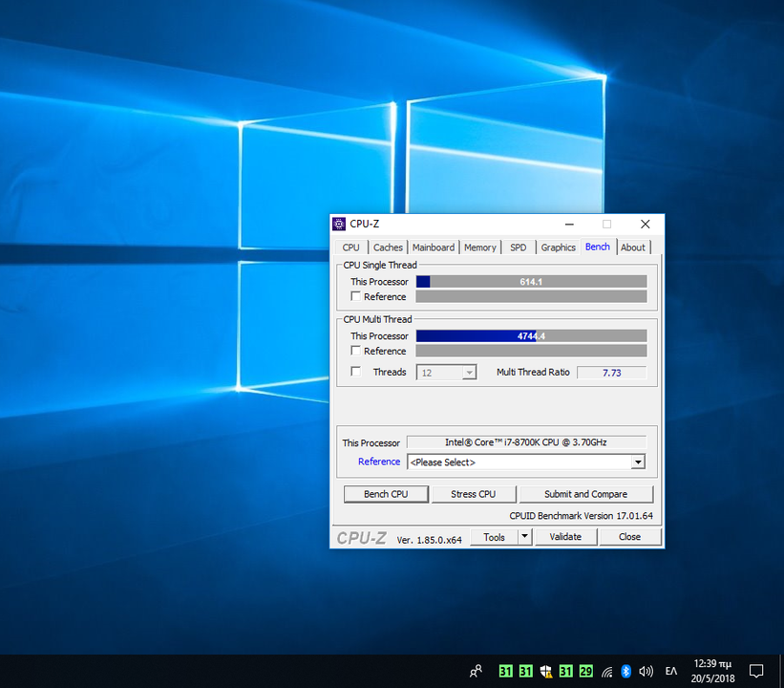Start the benchmark with Bench CPU
Viewport: 784px width, 688px height.
(386, 494)
